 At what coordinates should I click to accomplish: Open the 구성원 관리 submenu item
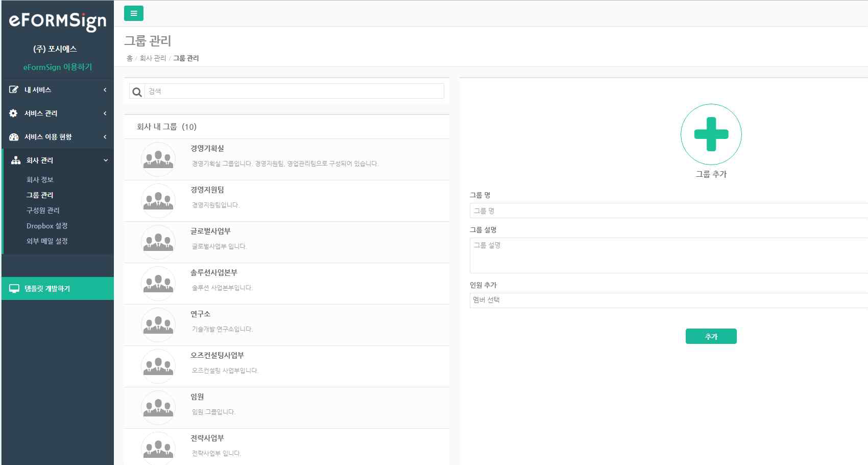(x=43, y=211)
